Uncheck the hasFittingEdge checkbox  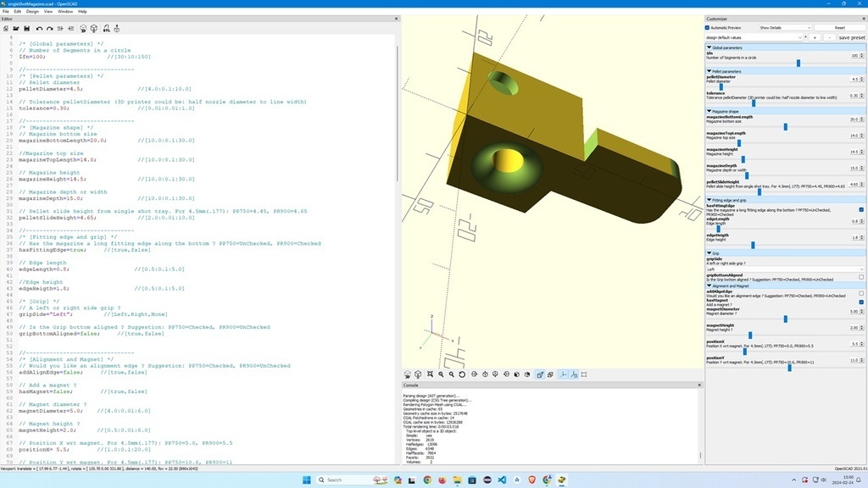click(861, 210)
